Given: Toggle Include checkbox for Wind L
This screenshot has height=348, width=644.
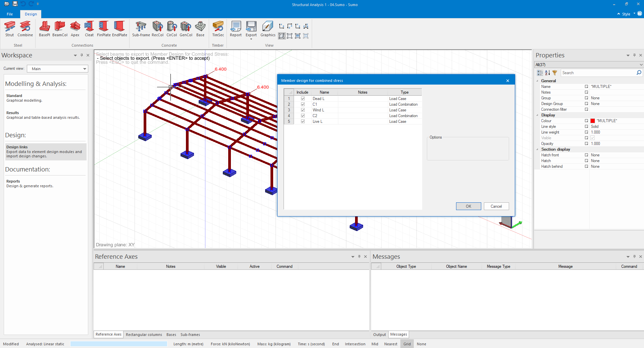Looking at the screenshot, I should pyautogui.click(x=303, y=110).
